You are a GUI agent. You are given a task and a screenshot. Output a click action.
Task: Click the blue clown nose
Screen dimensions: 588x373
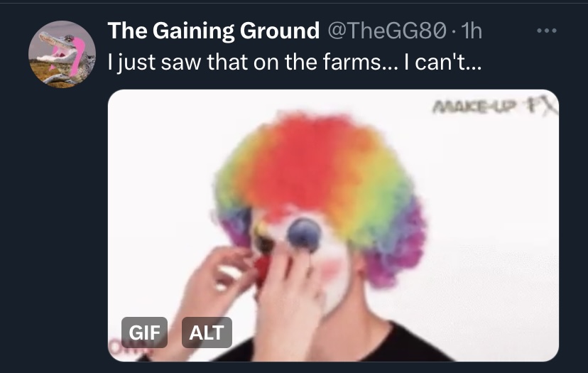304,234
